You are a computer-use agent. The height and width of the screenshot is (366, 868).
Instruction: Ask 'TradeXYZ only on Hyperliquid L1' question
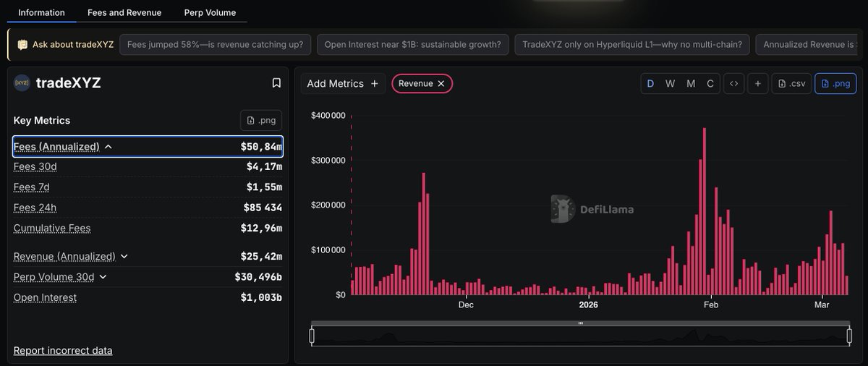coord(632,45)
